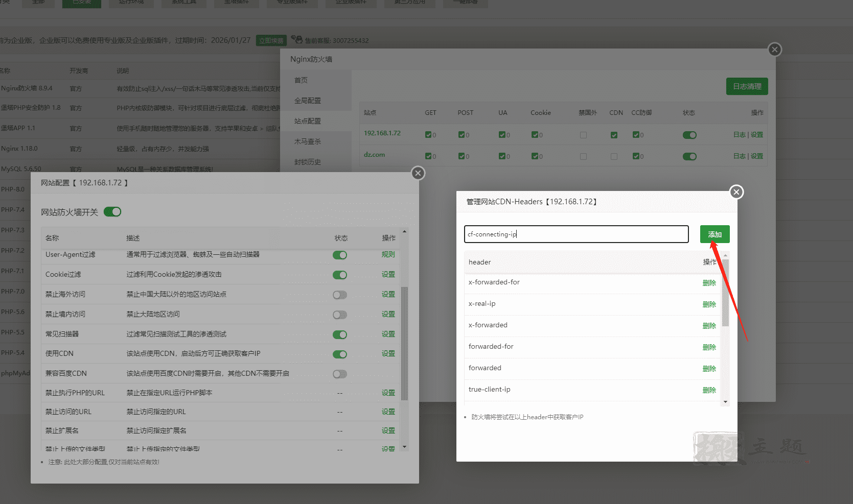853x504 pixels.
Task: Delete the forwarded header
Action: pyautogui.click(x=709, y=369)
